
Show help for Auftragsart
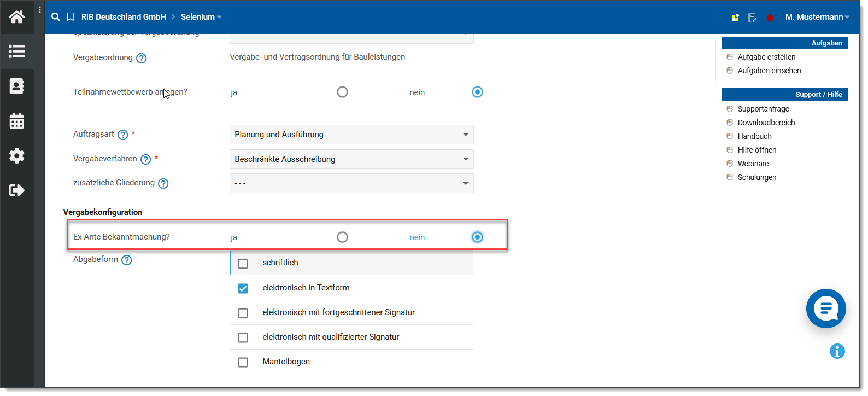[123, 135]
